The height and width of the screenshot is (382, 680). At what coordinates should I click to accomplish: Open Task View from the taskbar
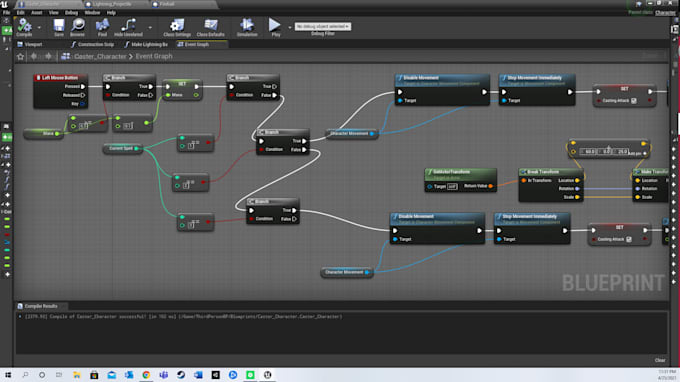59,375
